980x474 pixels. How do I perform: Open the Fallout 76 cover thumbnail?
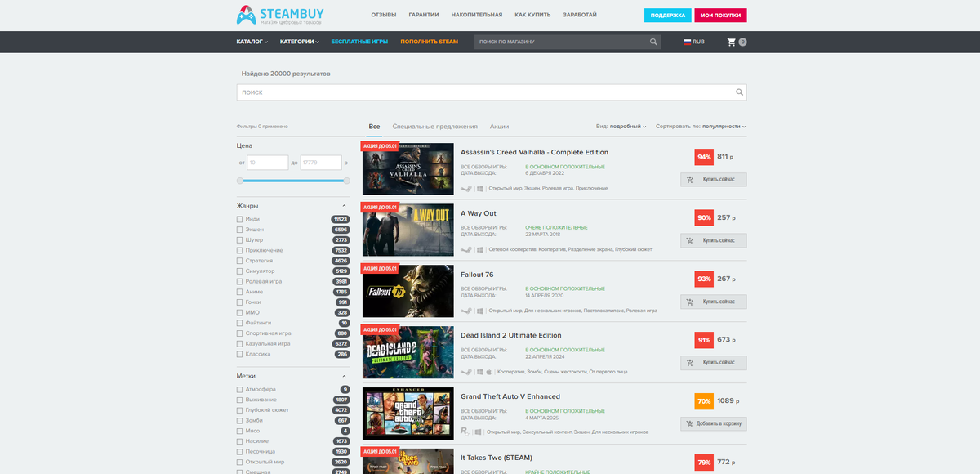[x=408, y=291]
